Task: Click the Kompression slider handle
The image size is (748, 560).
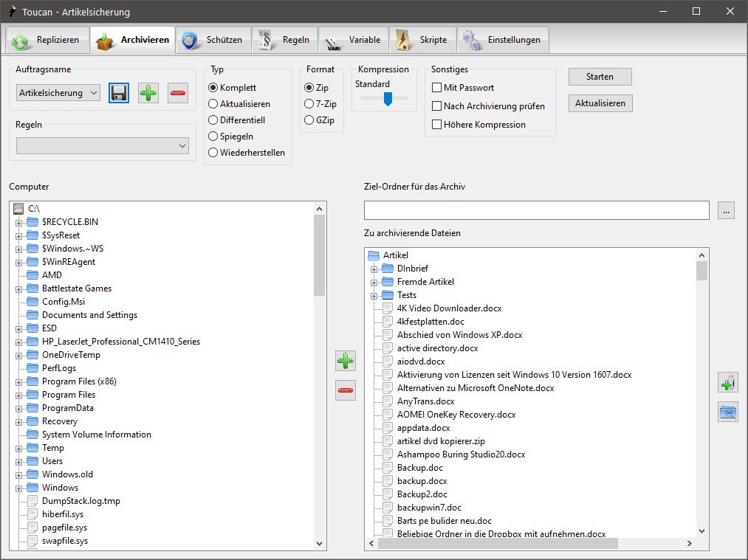Action: 387,100
